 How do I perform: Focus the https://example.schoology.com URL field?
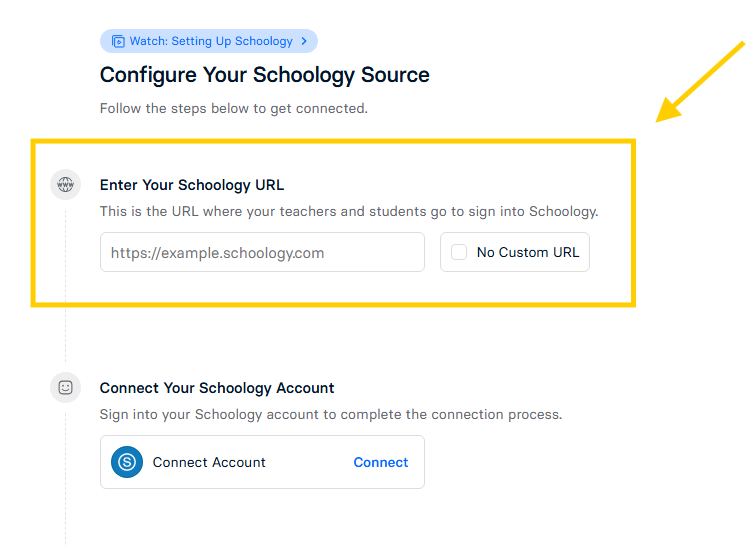[x=262, y=252]
